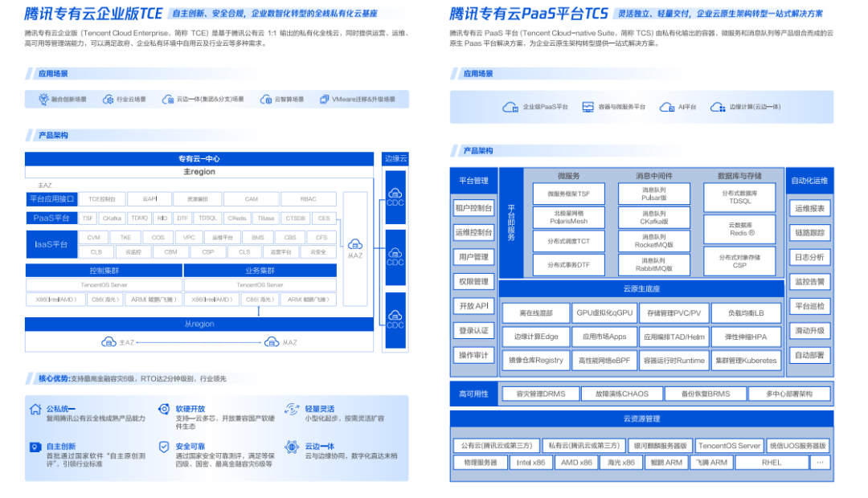Viewport: 868px width, 498px height.
Task: Select the CVM box
Action: (93, 238)
